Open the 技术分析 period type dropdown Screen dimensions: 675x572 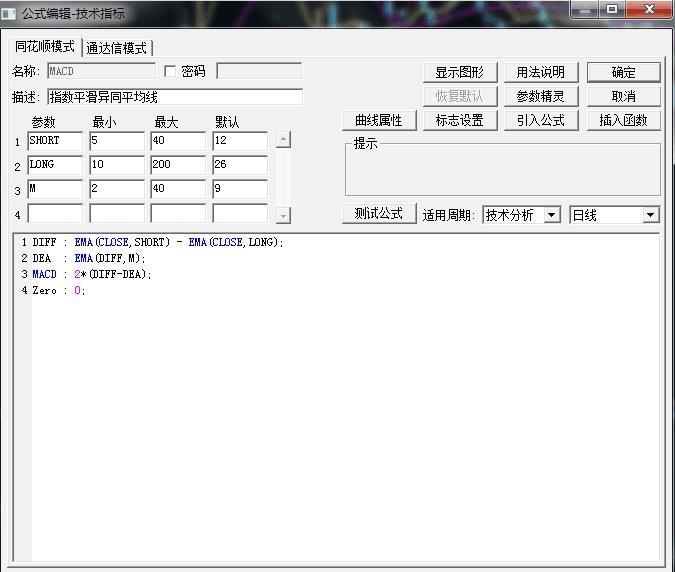(x=551, y=215)
